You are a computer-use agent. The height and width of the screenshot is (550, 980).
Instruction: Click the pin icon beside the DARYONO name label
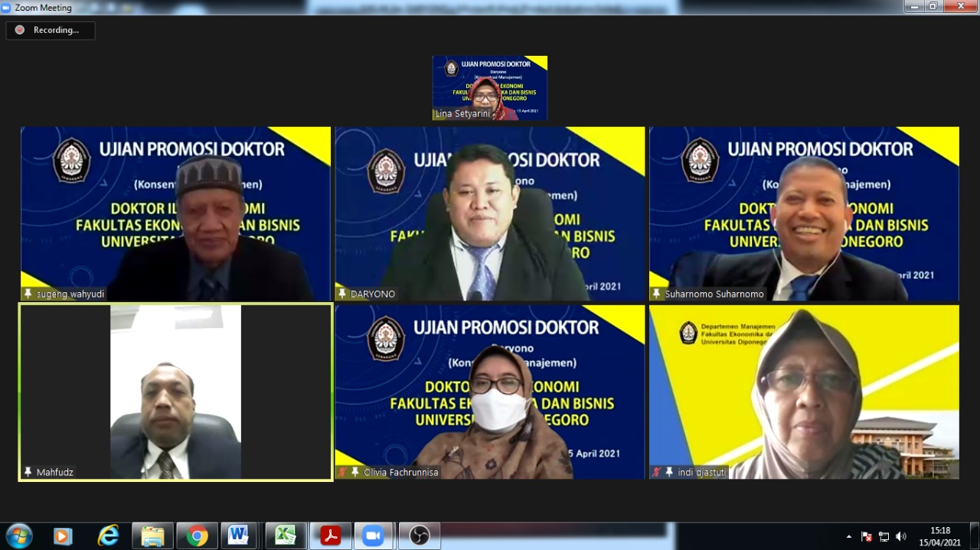[x=342, y=294]
